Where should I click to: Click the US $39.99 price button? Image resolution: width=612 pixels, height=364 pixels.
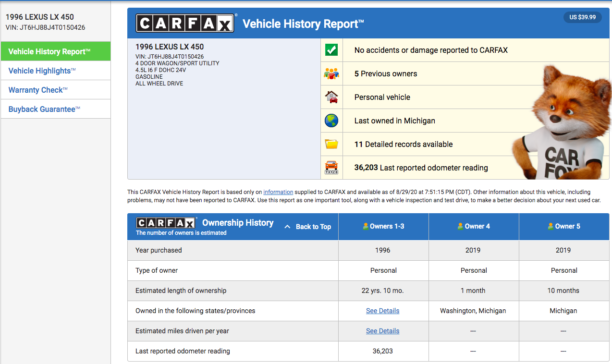pos(582,17)
